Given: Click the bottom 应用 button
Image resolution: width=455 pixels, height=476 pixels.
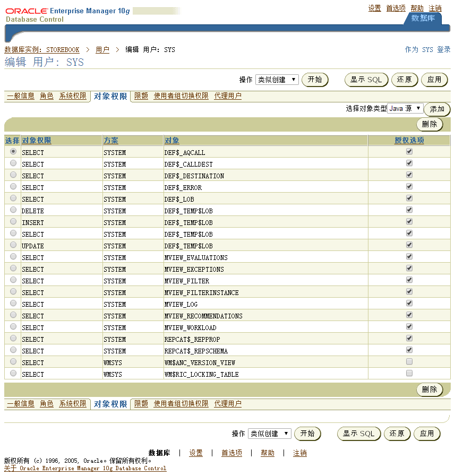Looking at the screenshot, I should pos(427,434).
